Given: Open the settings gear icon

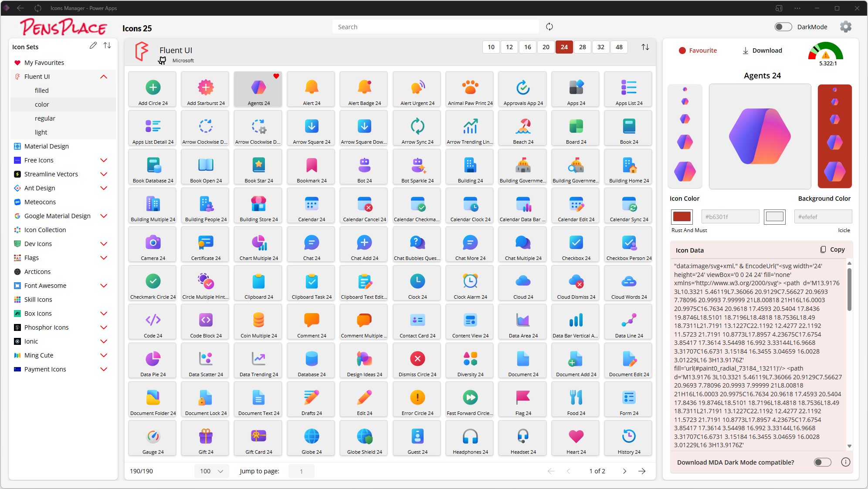Looking at the screenshot, I should [846, 27].
